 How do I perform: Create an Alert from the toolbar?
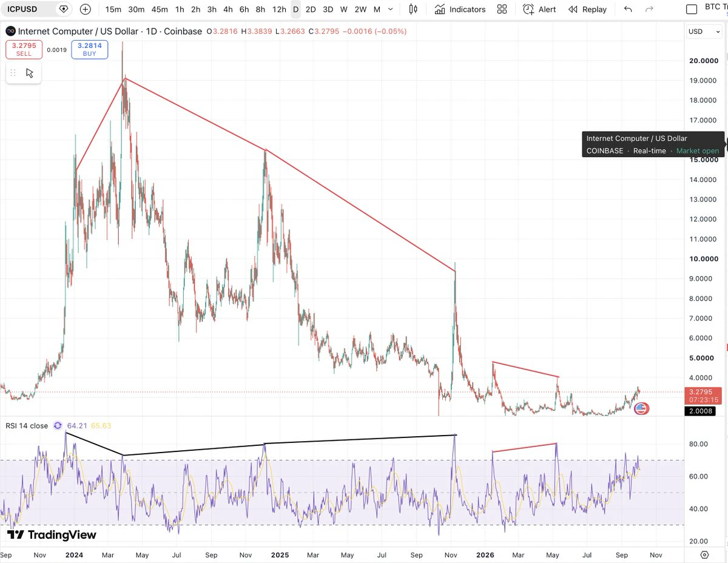(x=539, y=9)
